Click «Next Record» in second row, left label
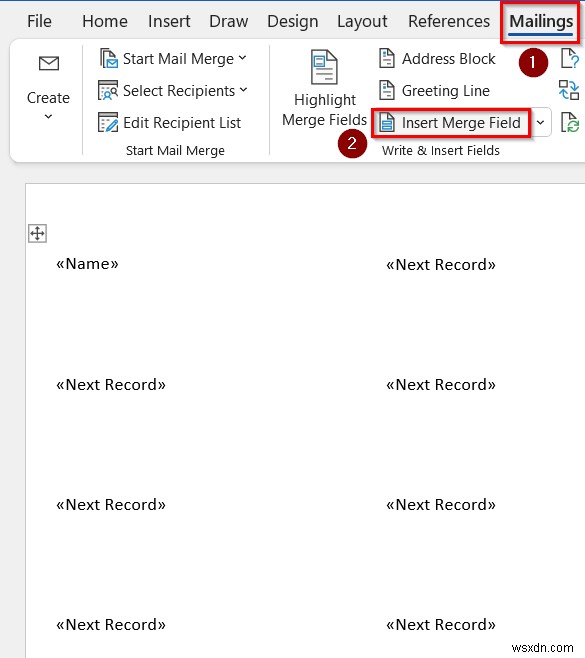This screenshot has width=585, height=658. coord(111,385)
